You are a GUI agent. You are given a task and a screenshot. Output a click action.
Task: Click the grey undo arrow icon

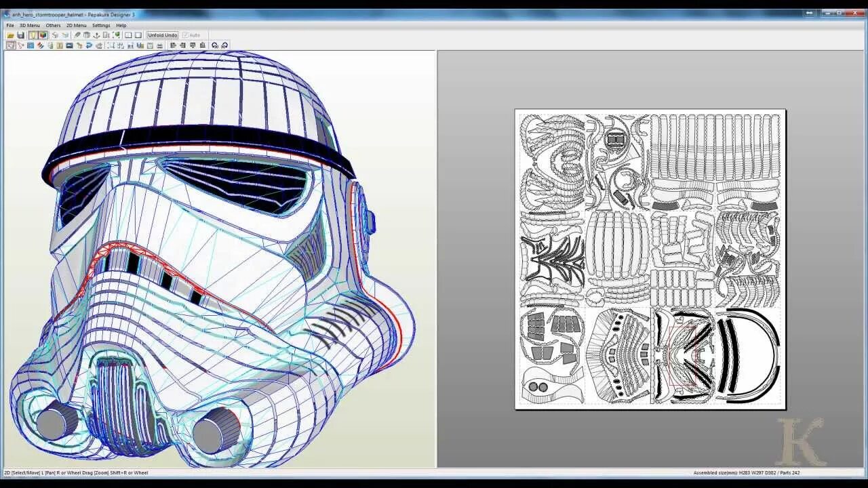pyautogui.click(x=55, y=35)
